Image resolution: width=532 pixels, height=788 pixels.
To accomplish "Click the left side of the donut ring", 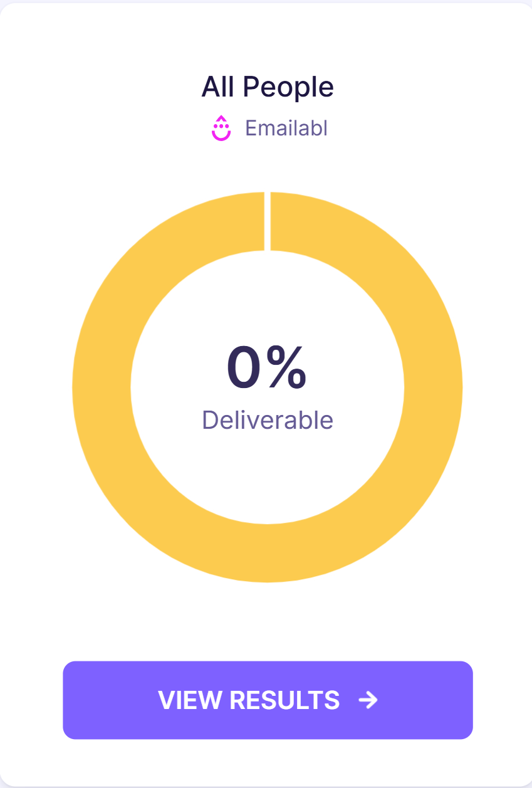I will point(102,387).
